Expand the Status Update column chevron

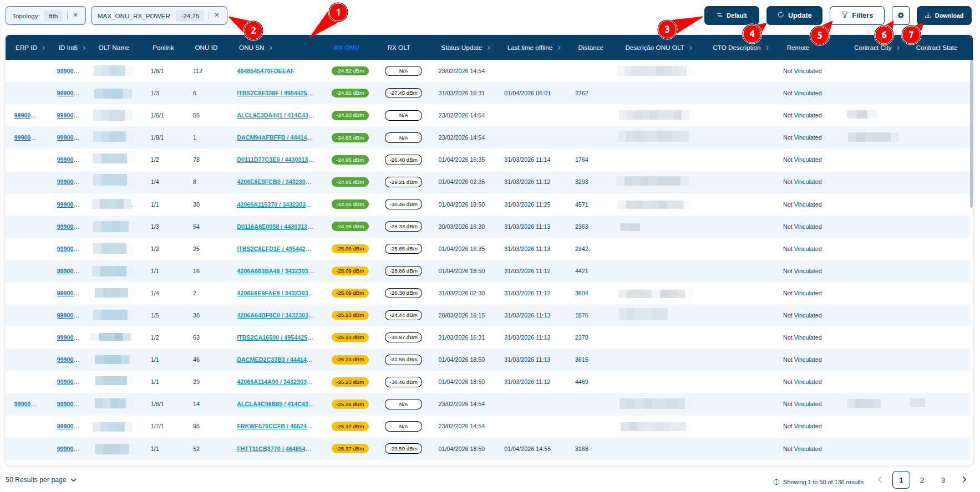click(489, 48)
